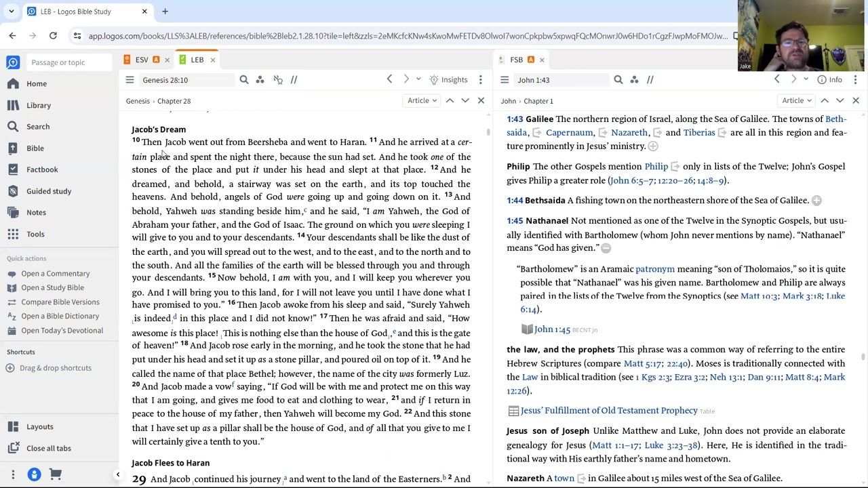Screen dimensions: 868x488
Task: Collapse the Nathanael note with minus icon
Action: pos(606,249)
